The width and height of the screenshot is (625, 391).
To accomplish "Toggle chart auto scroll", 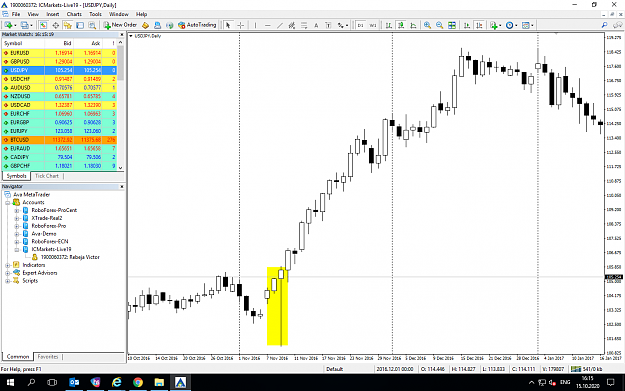I will pyautogui.click(x=467, y=25).
